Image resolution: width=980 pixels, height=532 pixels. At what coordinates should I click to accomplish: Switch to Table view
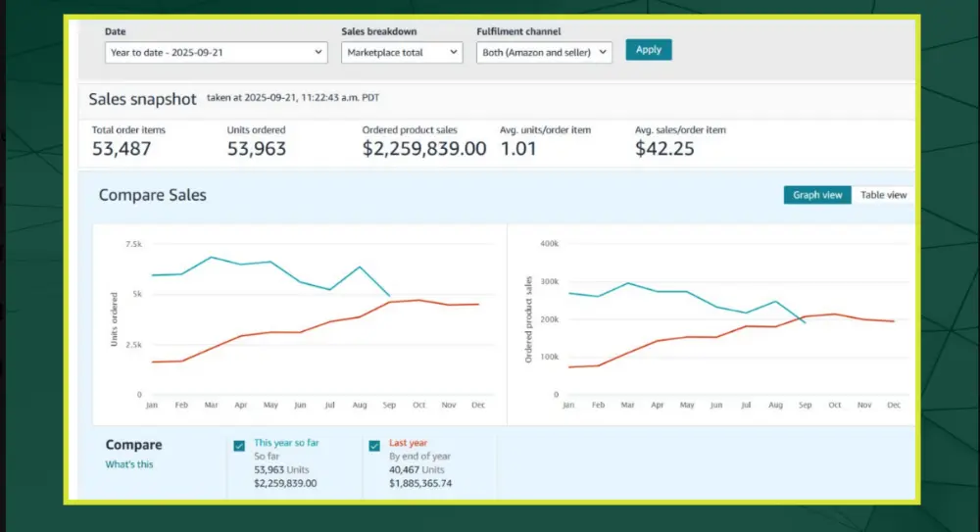[x=883, y=195]
